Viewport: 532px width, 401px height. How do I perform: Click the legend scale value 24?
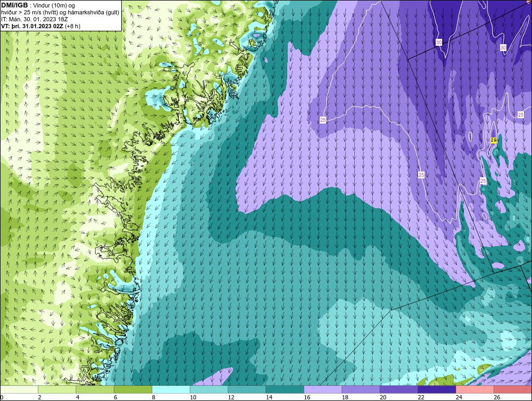(x=459, y=397)
